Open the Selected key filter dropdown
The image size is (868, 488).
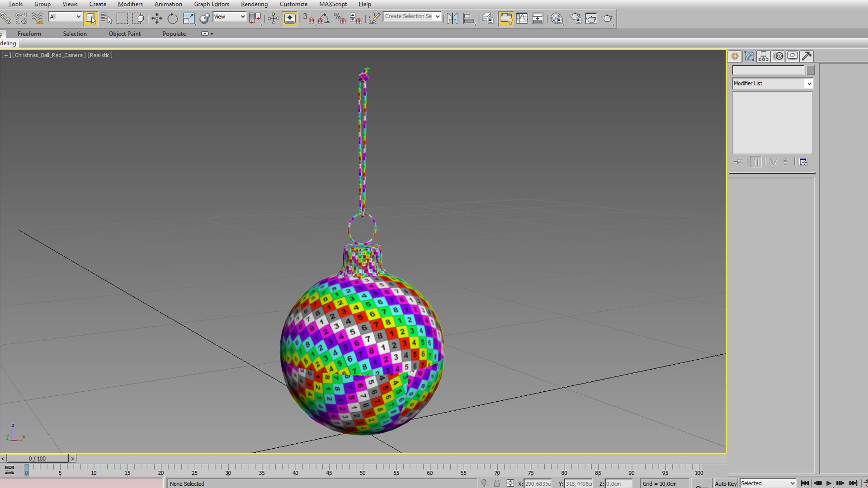[768, 483]
